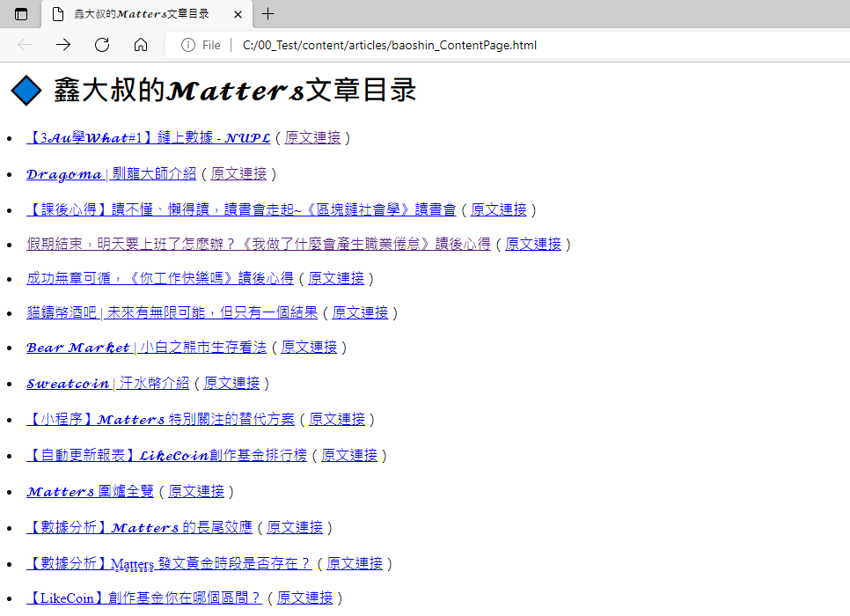Close the 鑫大叔的Matters文章目录 tab

pos(238,15)
